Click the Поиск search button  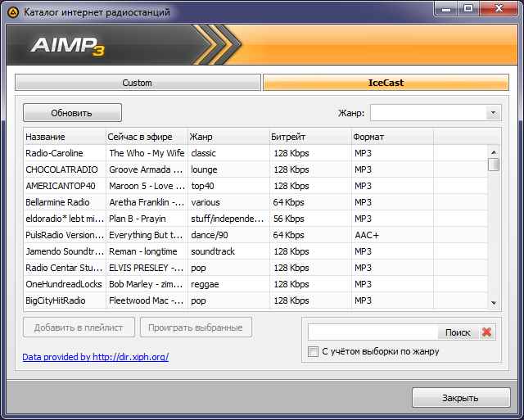coord(458,332)
